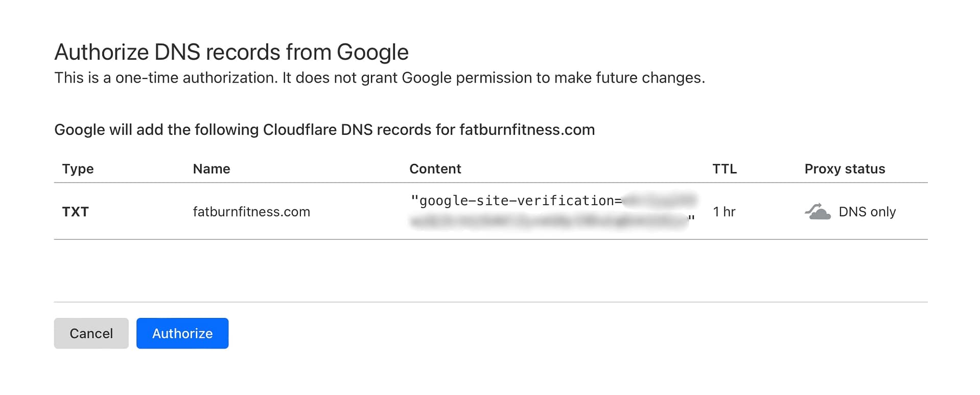Click the blue Authorize button

tap(182, 333)
